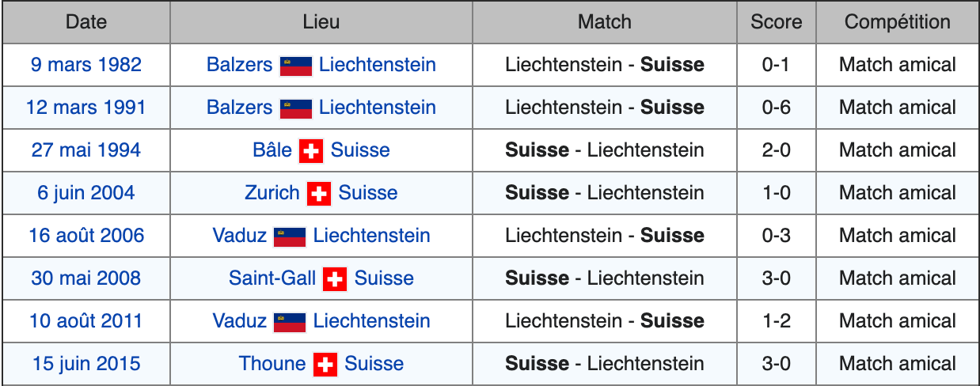Open the Thoune city link
Image resolution: width=980 pixels, height=386 pixels.
click(x=272, y=364)
